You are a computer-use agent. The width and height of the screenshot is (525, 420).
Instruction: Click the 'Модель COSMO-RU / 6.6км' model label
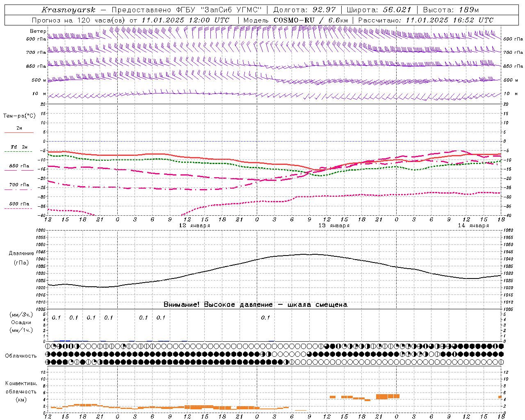tap(295, 20)
